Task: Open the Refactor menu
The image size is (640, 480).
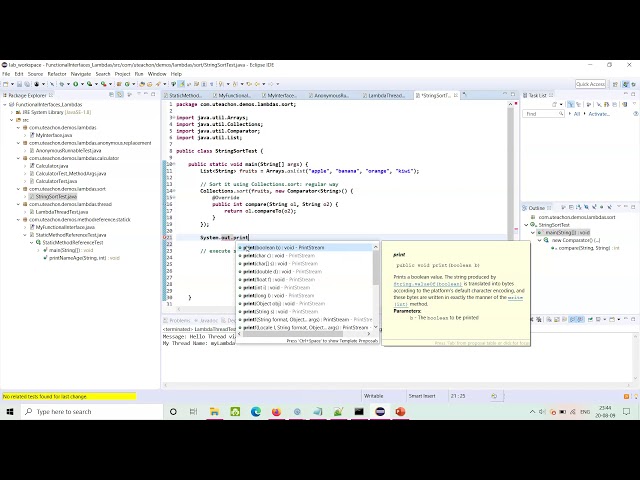Action: coord(57,74)
